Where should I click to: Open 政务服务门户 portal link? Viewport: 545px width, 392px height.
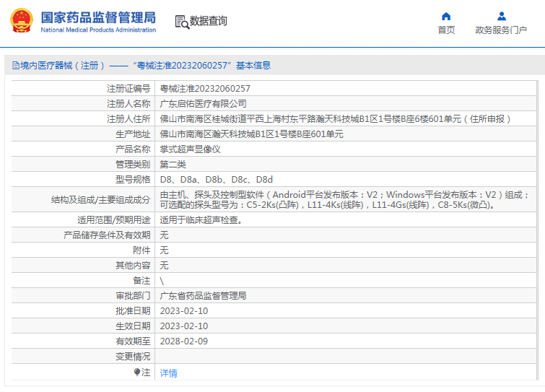coord(501,30)
